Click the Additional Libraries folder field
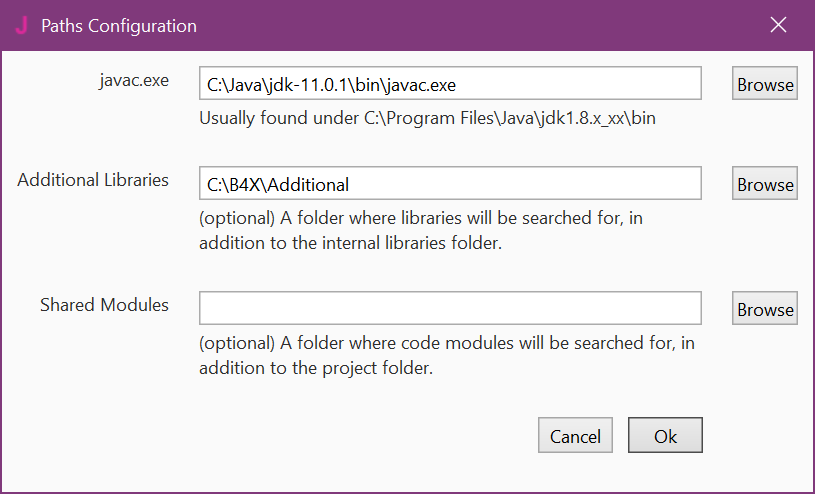Screen dimensions: 815x494 tap(449, 184)
